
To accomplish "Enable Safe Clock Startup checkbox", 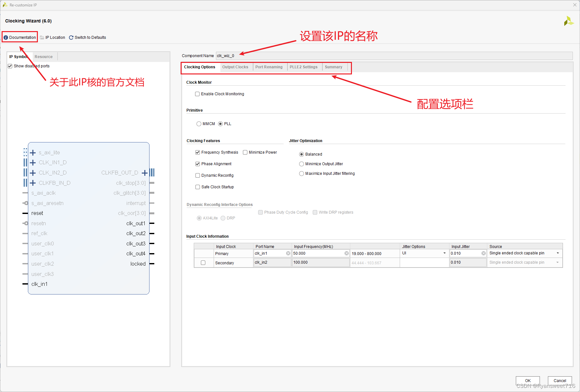I will [x=198, y=187].
